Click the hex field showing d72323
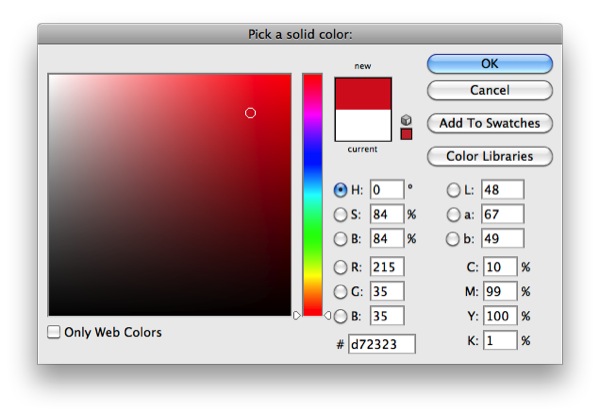The image size is (600, 416). pyautogui.click(x=382, y=344)
